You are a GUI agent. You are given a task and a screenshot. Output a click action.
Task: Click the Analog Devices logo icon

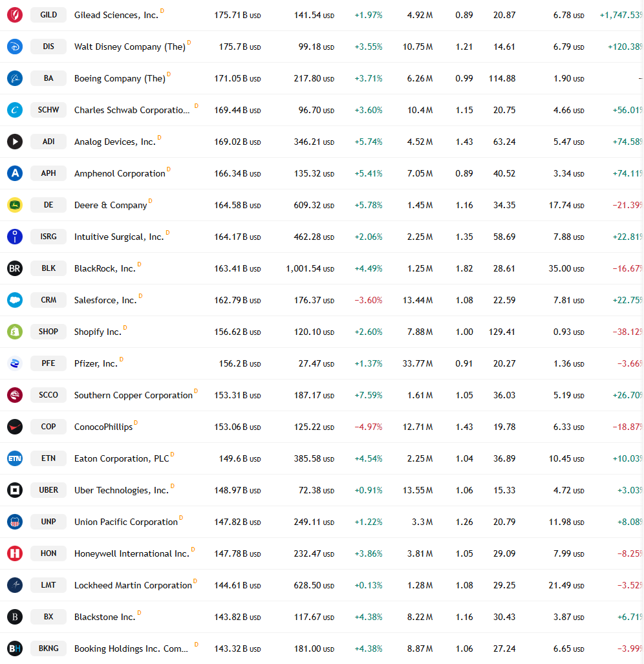[x=15, y=142]
